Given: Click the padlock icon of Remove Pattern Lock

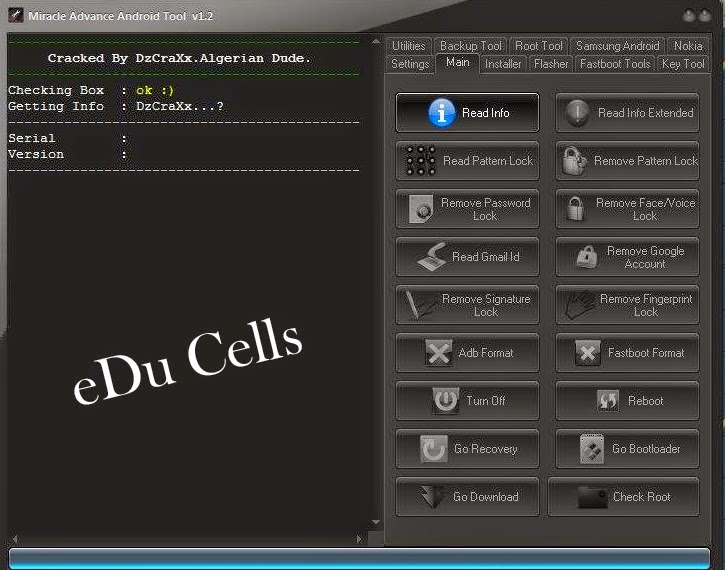Looking at the screenshot, I should (574, 161).
